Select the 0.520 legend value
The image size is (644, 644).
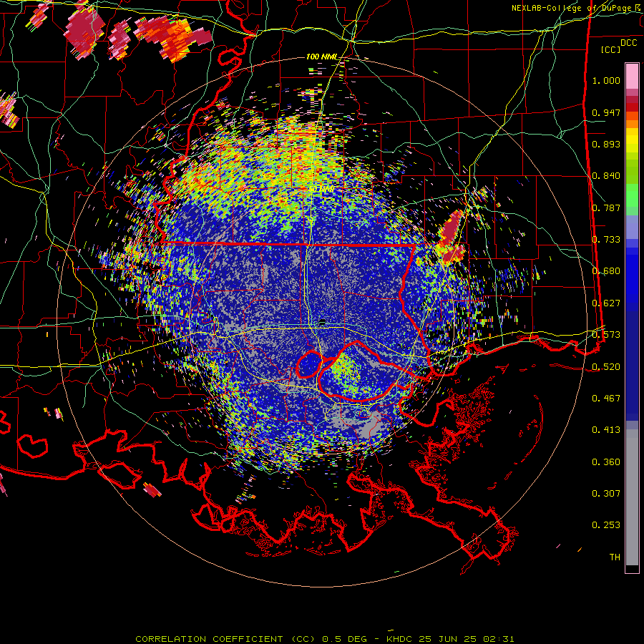[606, 366]
